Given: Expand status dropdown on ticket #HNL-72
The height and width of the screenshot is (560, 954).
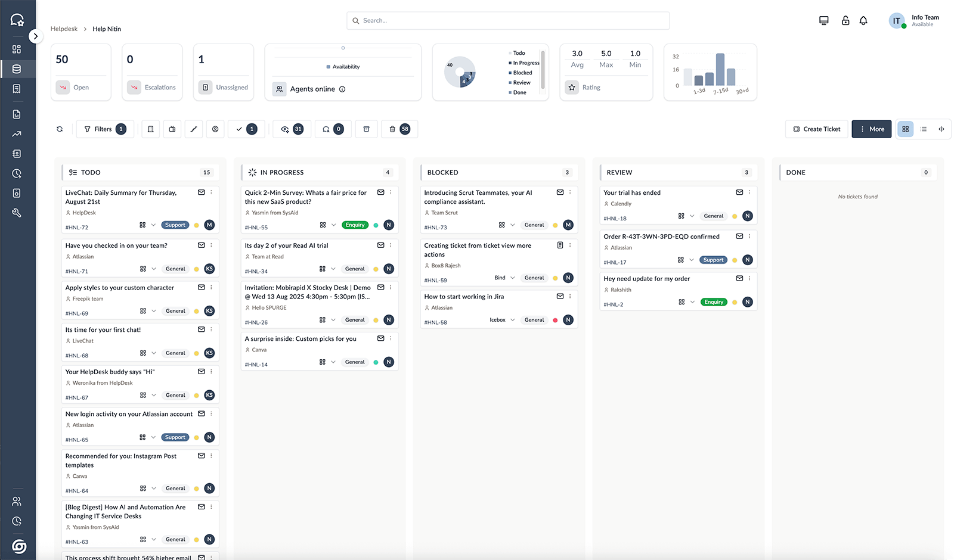Looking at the screenshot, I should pos(153,225).
